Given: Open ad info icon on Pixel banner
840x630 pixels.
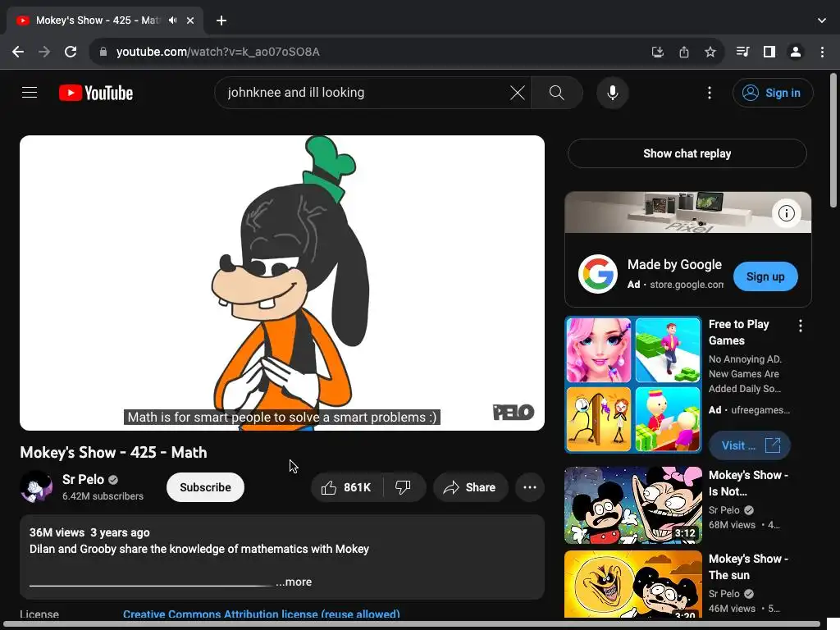Looking at the screenshot, I should [x=786, y=213].
